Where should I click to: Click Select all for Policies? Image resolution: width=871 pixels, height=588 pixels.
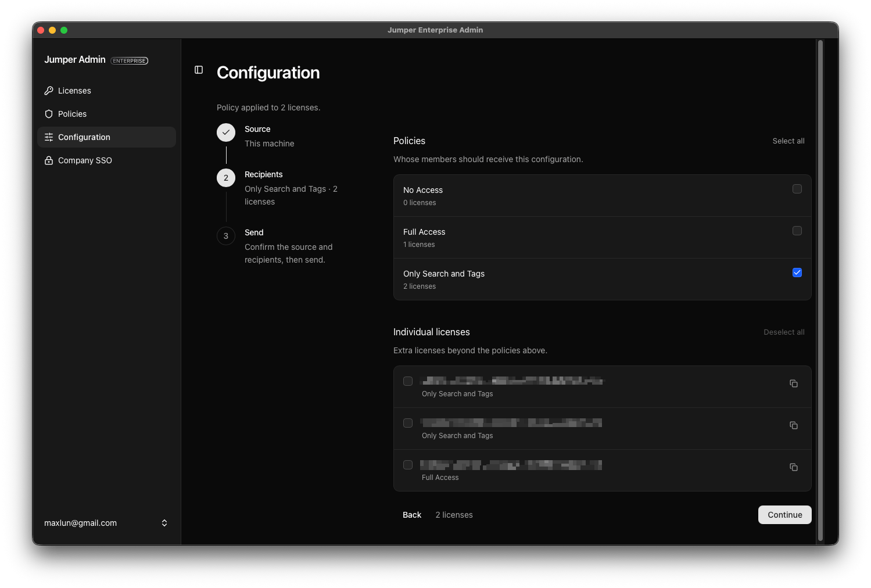pos(788,141)
